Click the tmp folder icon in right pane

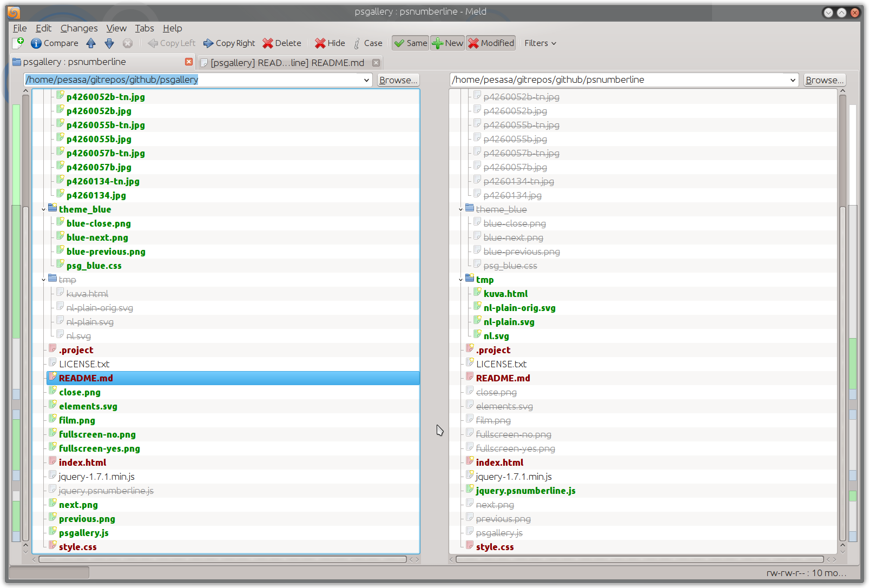(x=470, y=279)
